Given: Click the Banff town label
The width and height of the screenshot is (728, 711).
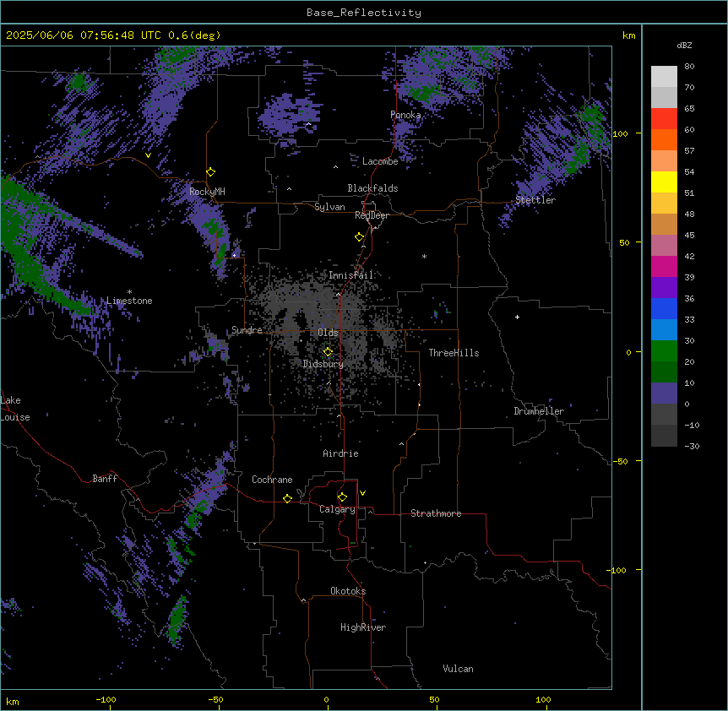Looking at the screenshot, I should tap(105, 479).
